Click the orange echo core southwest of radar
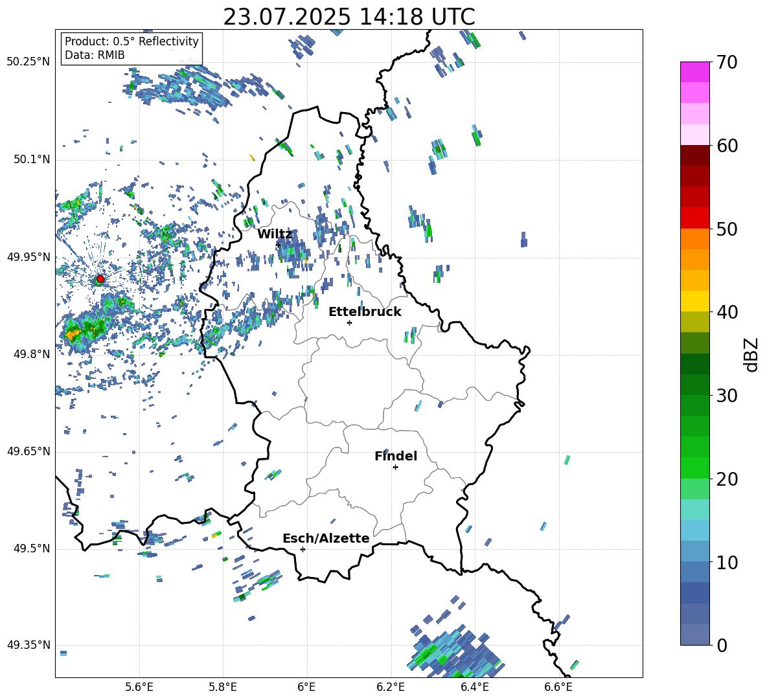This screenshot has width=767, height=700. click(73, 335)
